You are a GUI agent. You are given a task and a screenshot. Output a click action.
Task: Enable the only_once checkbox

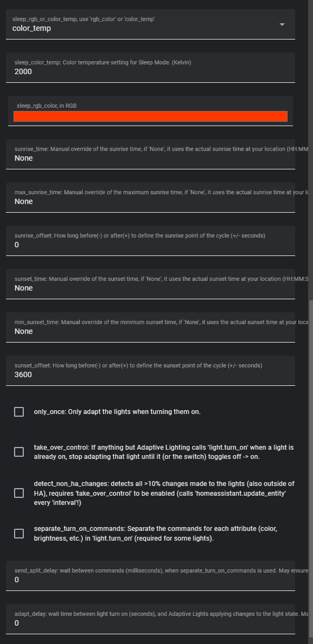point(18,411)
